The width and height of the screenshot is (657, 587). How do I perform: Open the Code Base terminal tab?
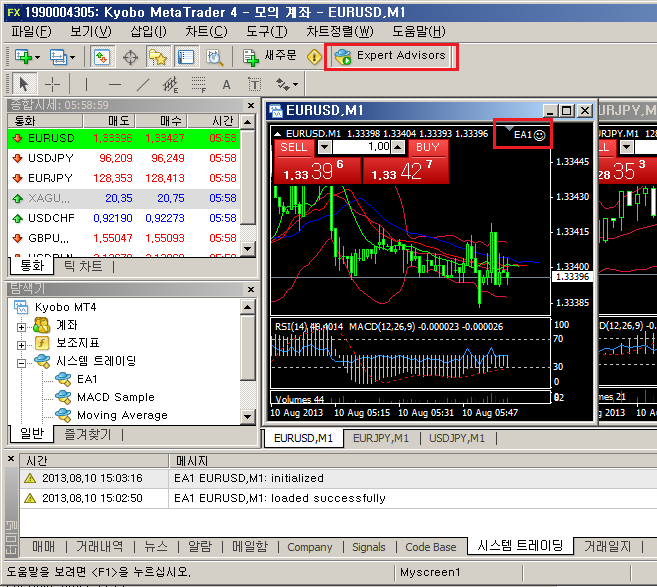(431, 547)
